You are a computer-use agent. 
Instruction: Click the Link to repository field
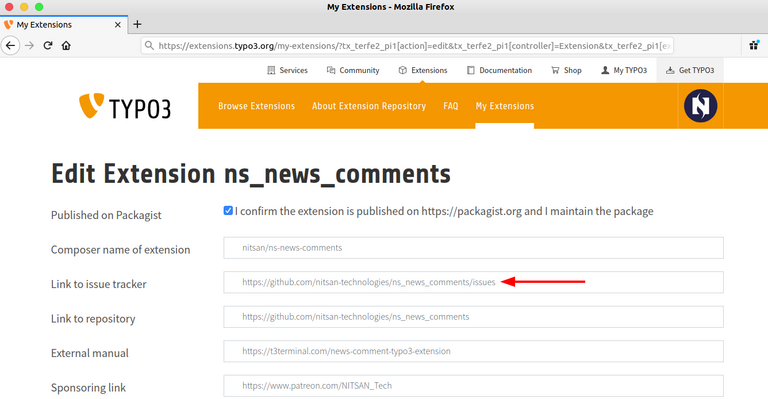[473, 317]
